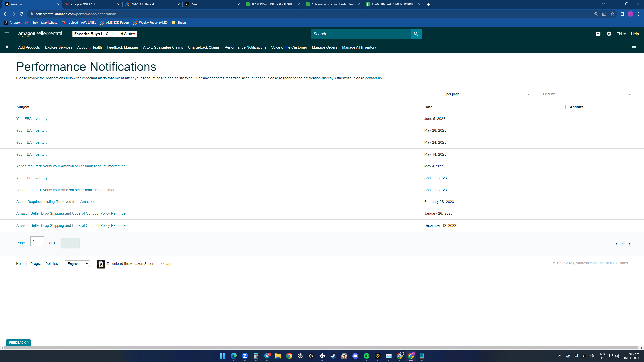This screenshot has height=362, width=644.
Task: Reload the current page
Action: pyautogui.click(x=22, y=14)
